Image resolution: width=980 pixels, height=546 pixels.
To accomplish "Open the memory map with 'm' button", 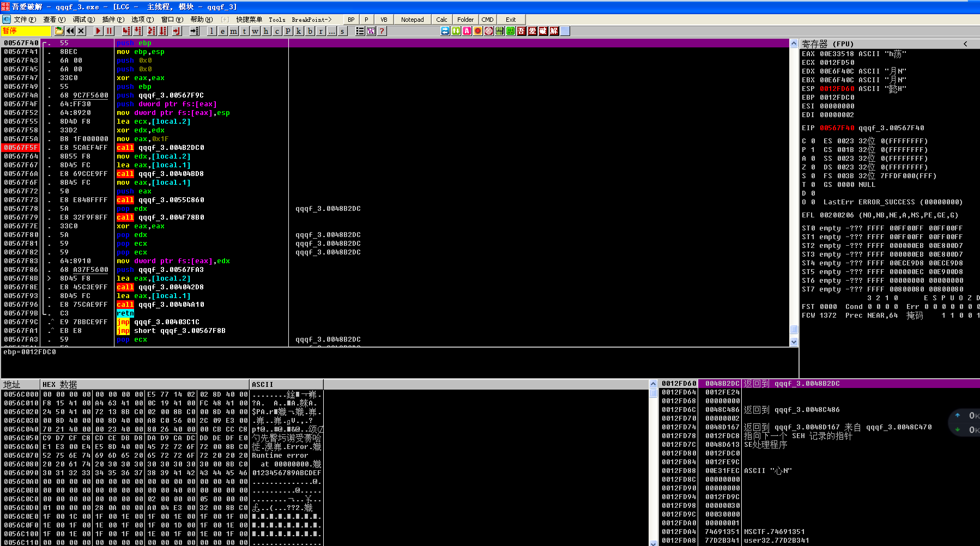I will coord(234,31).
